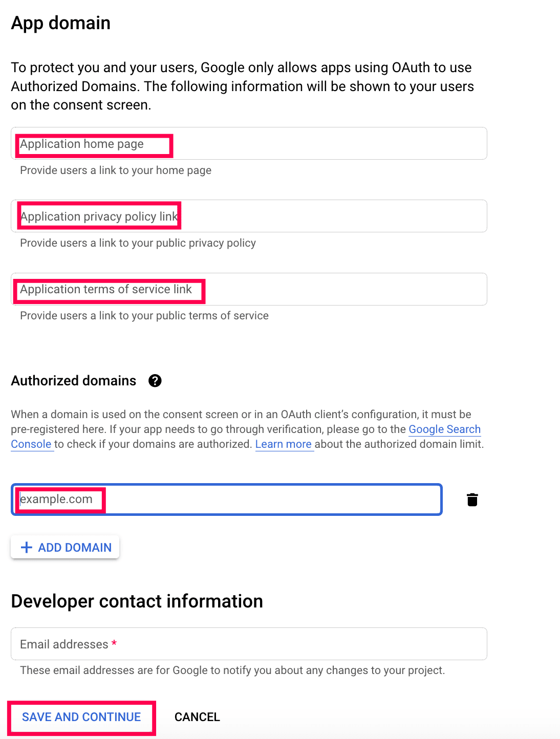The height and width of the screenshot is (739, 560).
Task: Click the Developer contact information heading
Action: pos(137,601)
